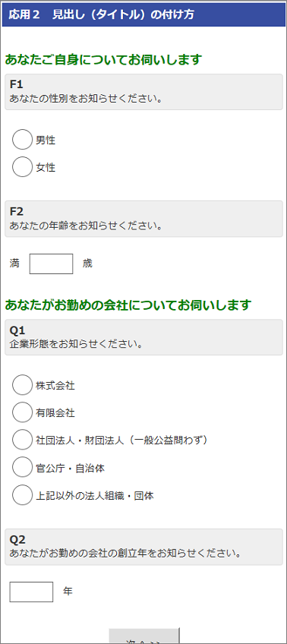Screen dimensions: 287x644
Task: Select 社団法人・財団法人 radio option
Action: 22,440
